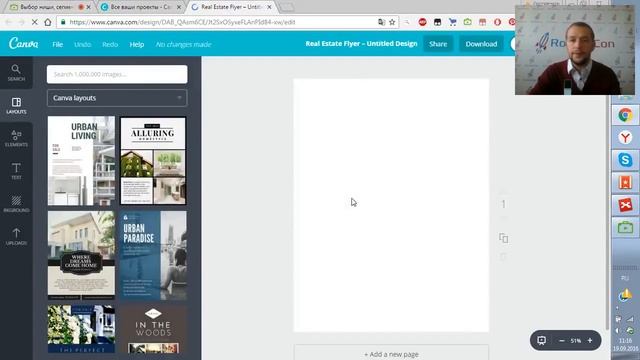Click the browser address bar URL

tap(182, 22)
